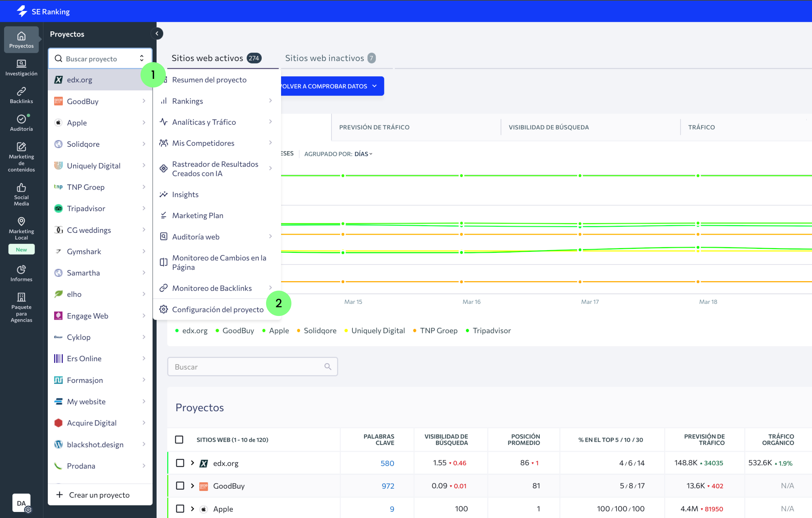Open the Proyectos home icon in sidebar
Image resolution: width=812 pixels, height=518 pixels.
[x=21, y=36]
